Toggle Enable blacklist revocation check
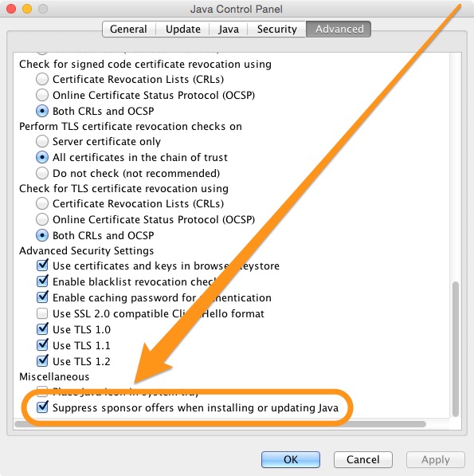 42,281
